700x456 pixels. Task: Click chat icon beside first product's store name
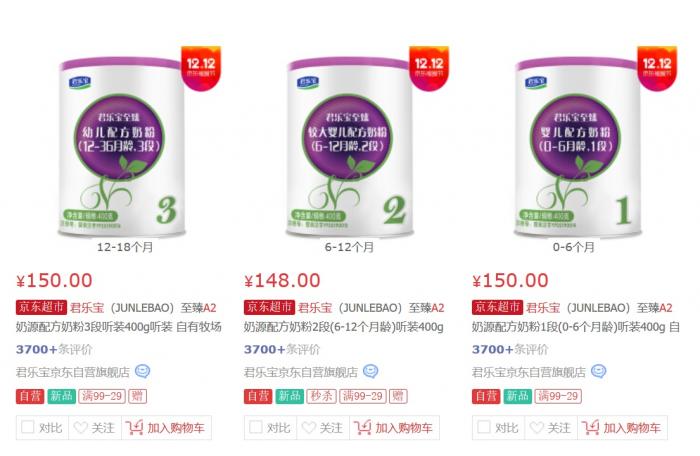[x=142, y=371]
